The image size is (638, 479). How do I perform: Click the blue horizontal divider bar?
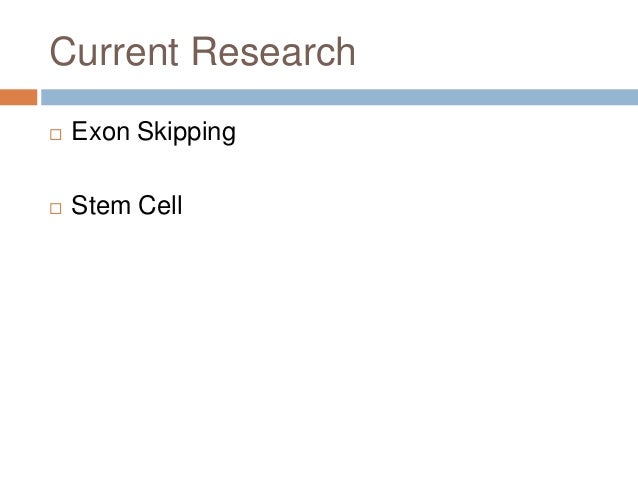[338, 97]
